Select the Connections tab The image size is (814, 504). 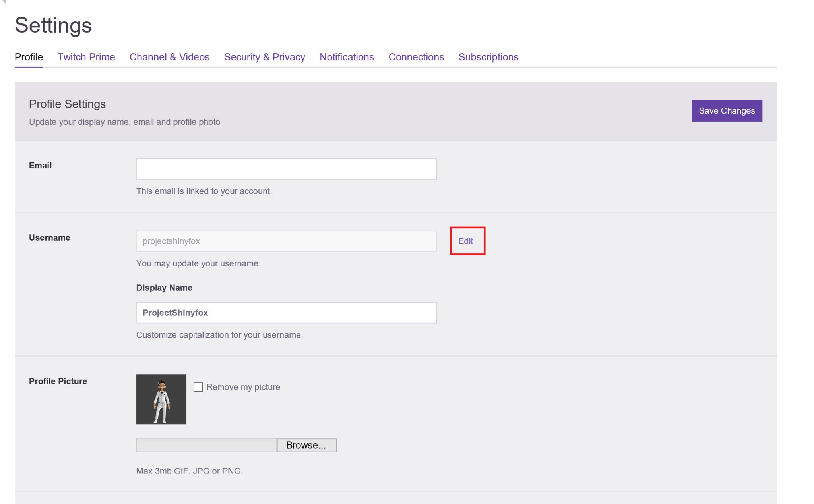click(416, 57)
